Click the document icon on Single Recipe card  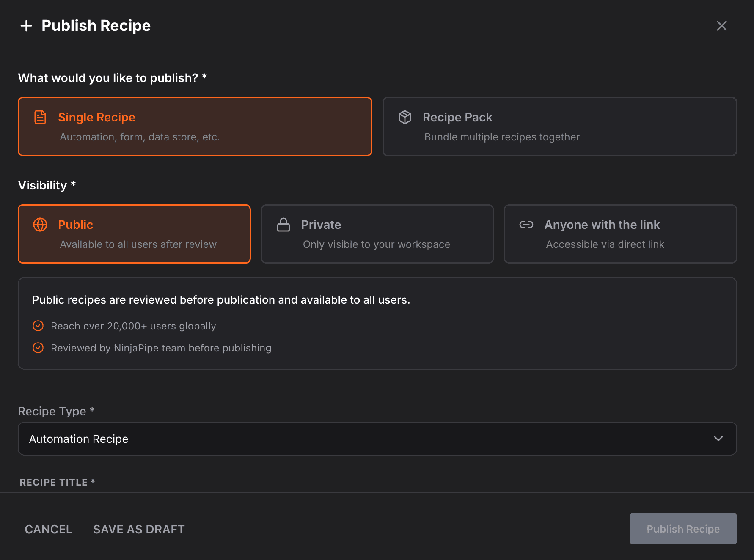(x=40, y=117)
